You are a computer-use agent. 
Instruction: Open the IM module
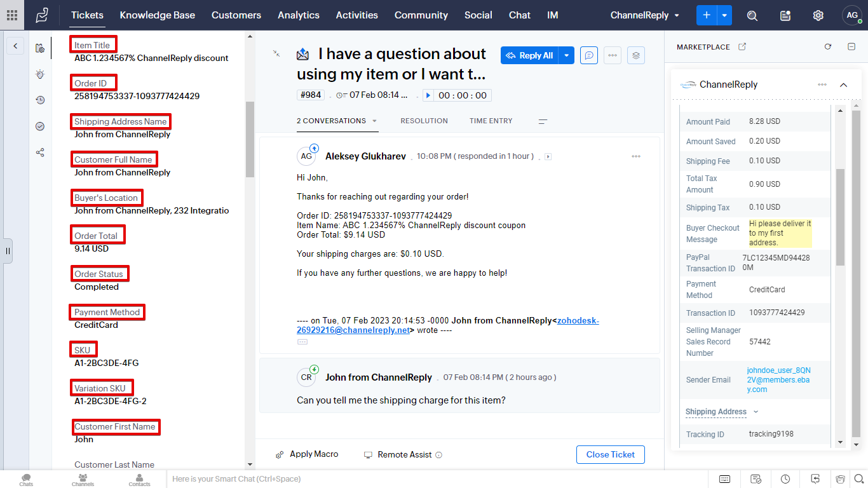[553, 15]
